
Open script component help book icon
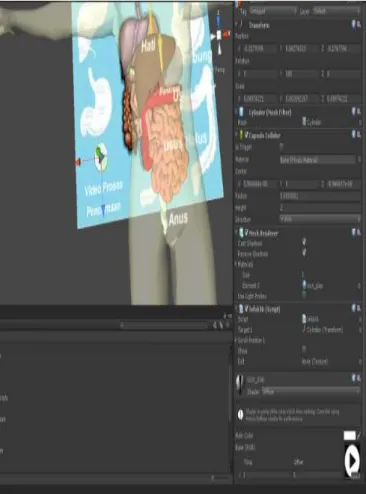coord(354,308)
